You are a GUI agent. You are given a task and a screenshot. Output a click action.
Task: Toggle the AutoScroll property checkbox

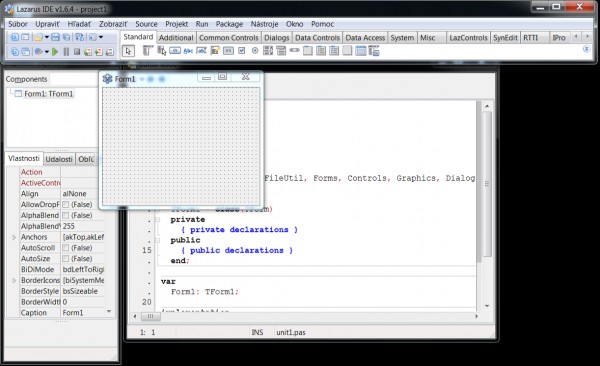coord(66,248)
